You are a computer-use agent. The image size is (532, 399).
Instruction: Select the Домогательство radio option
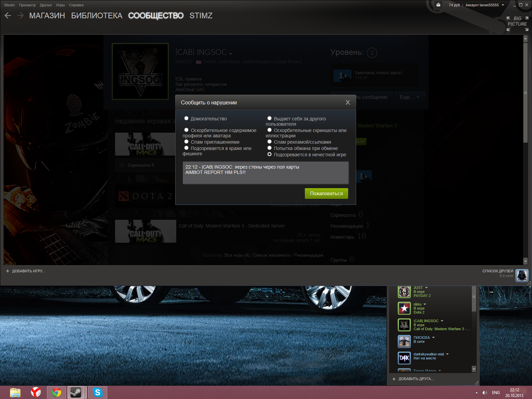pyautogui.click(x=187, y=118)
